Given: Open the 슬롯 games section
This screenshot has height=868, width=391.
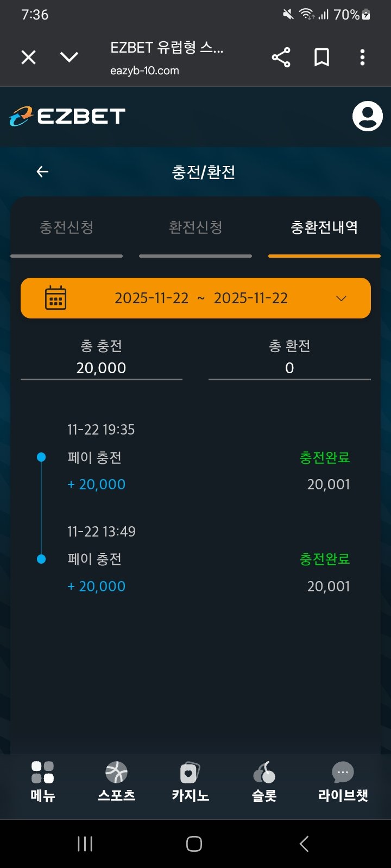Looking at the screenshot, I should 264,781.
